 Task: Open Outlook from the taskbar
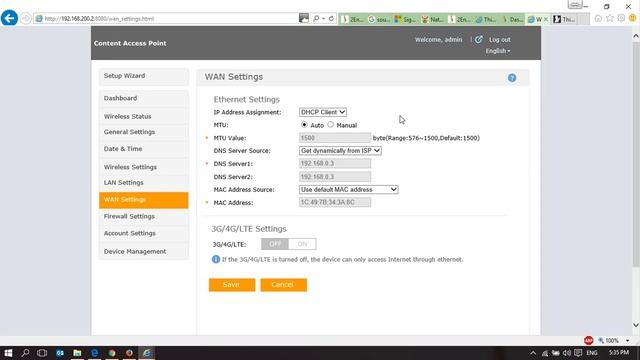(x=60, y=353)
